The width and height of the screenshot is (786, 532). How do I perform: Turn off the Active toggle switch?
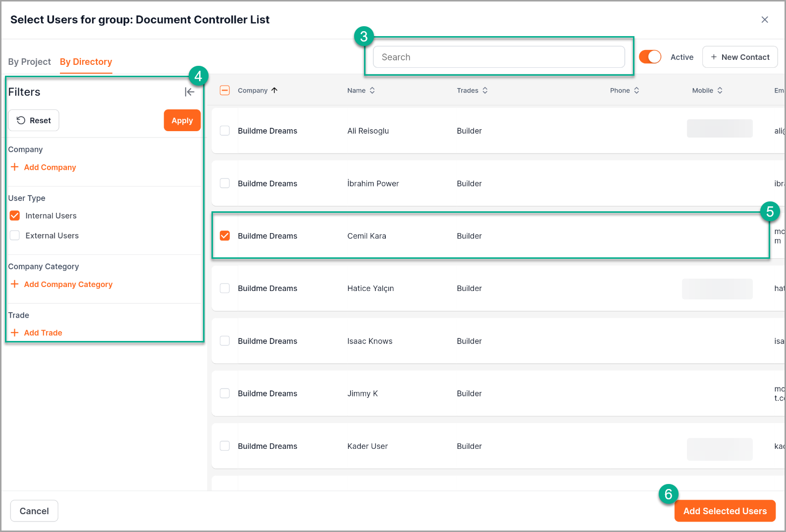(x=650, y=57)
